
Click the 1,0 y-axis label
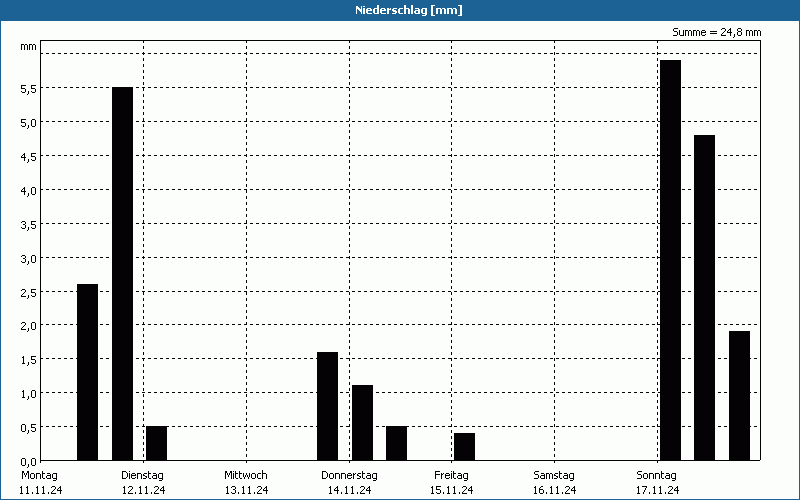coord(28,393)
